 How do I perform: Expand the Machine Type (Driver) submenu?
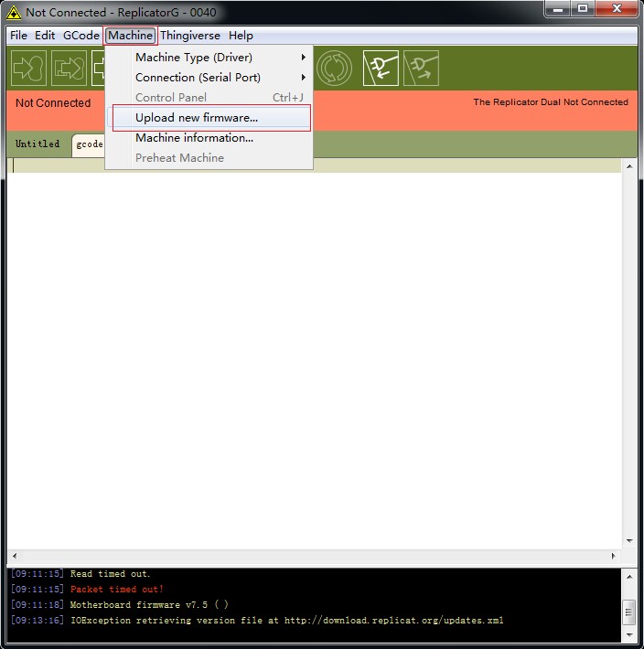click(x=209, y=57)
